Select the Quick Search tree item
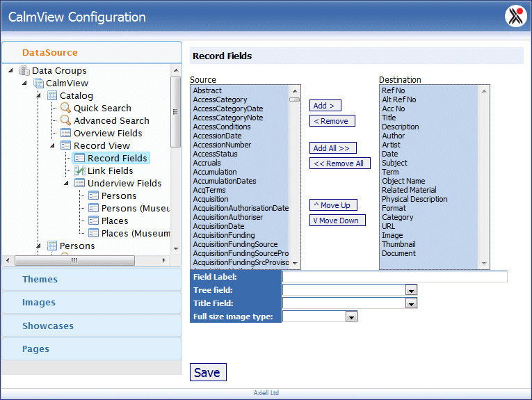 102,108
